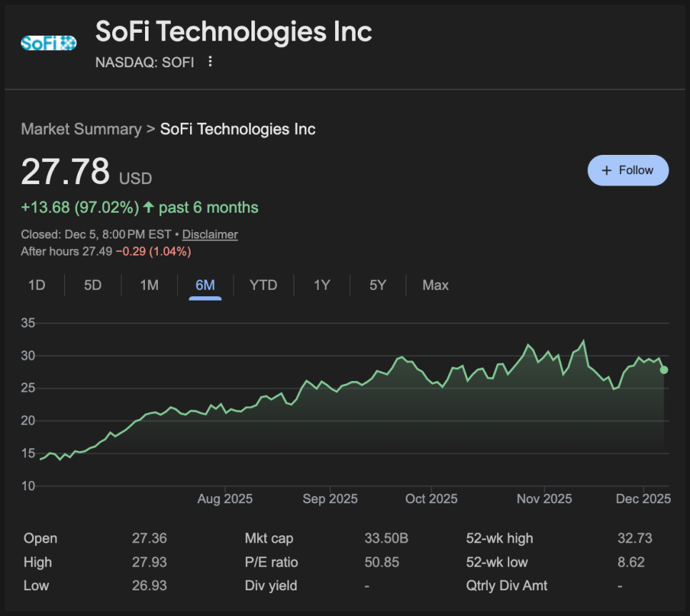Click the SoFi Technologies Inc title heading
690x616 pixels.
tap(234, 32)
